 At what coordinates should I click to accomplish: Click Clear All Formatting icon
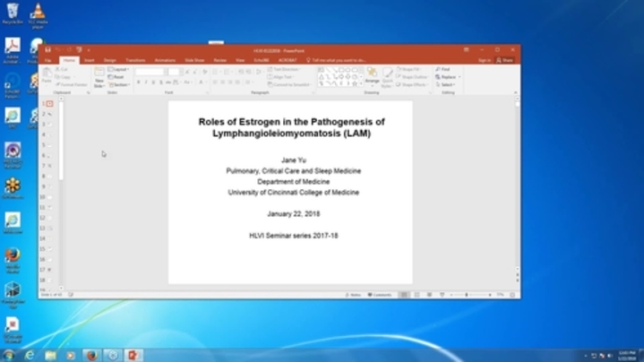205,72
